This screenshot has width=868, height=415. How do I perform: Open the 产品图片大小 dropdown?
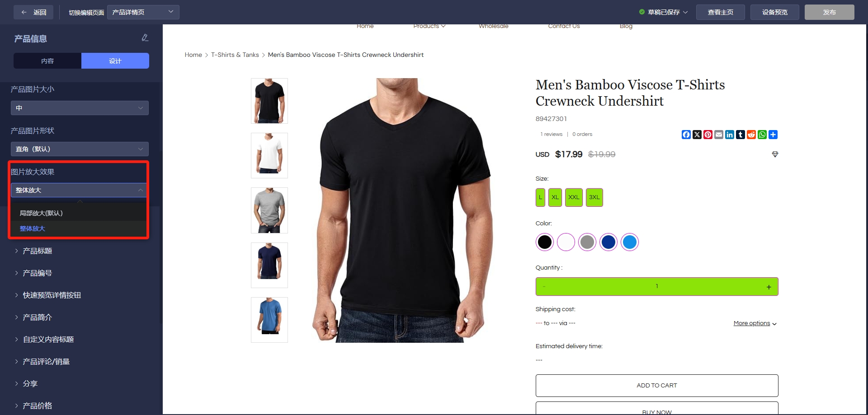[80, 108]
